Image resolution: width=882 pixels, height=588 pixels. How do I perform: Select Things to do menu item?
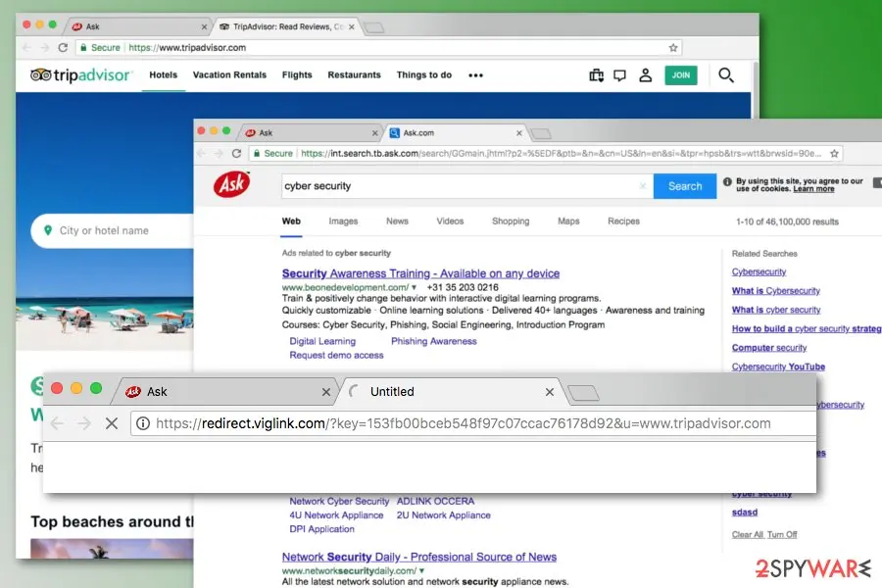[423, 74]
